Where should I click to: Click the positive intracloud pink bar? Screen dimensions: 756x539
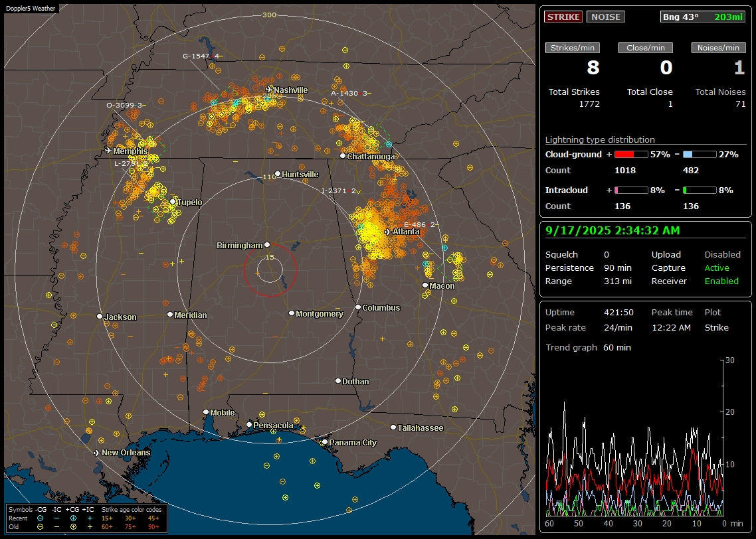pos(631,191)
